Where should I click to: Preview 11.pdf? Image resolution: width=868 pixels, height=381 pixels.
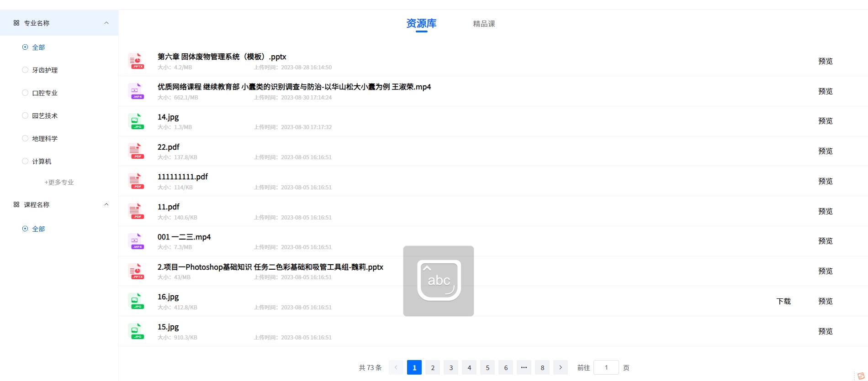(x=825, y=211)
